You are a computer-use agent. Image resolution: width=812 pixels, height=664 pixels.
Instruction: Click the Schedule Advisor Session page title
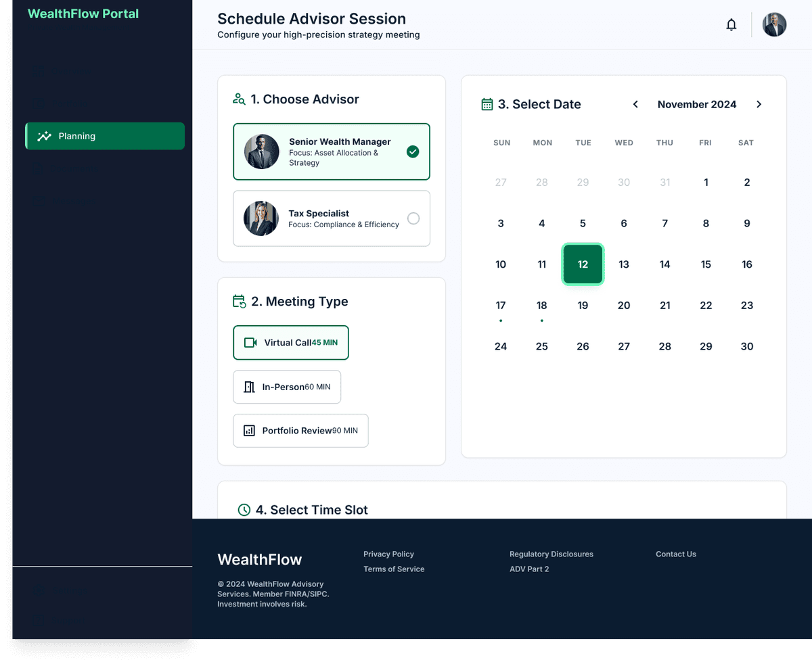point(312,19)
